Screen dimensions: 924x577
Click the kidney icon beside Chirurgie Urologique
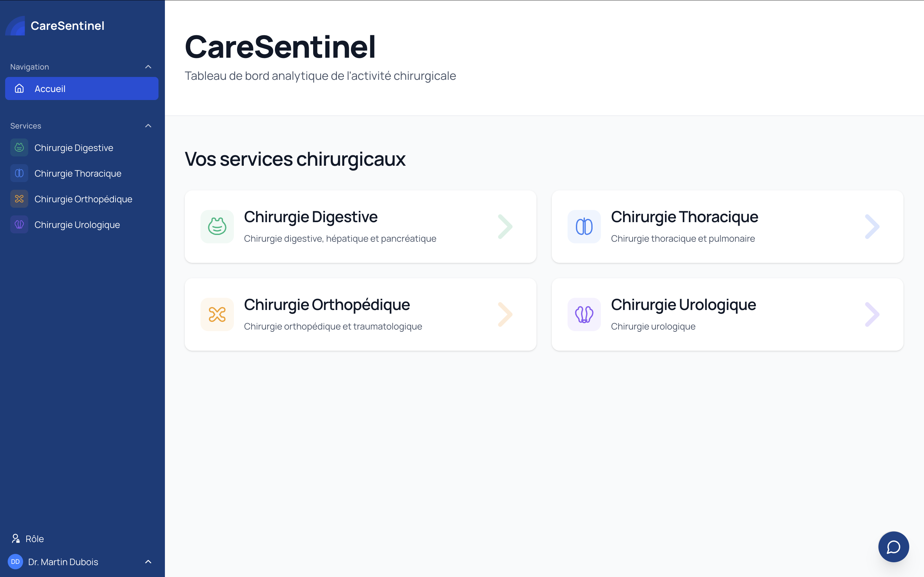tap(19, 224)
